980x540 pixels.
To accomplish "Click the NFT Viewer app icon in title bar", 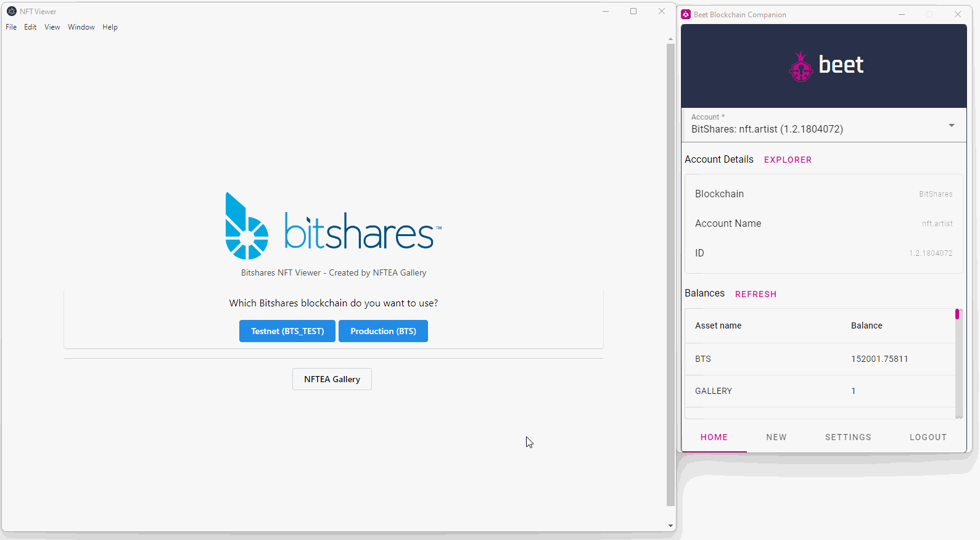I will (x=11, y=11).
